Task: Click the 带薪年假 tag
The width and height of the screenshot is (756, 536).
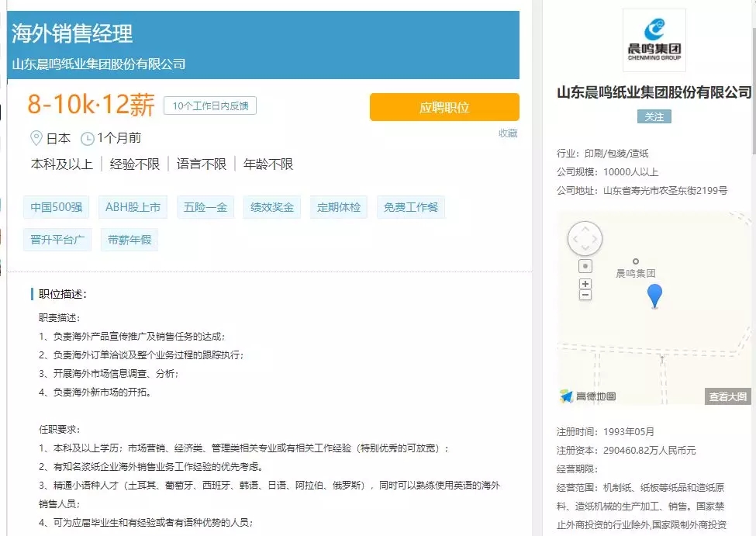Action: [129, 240]
